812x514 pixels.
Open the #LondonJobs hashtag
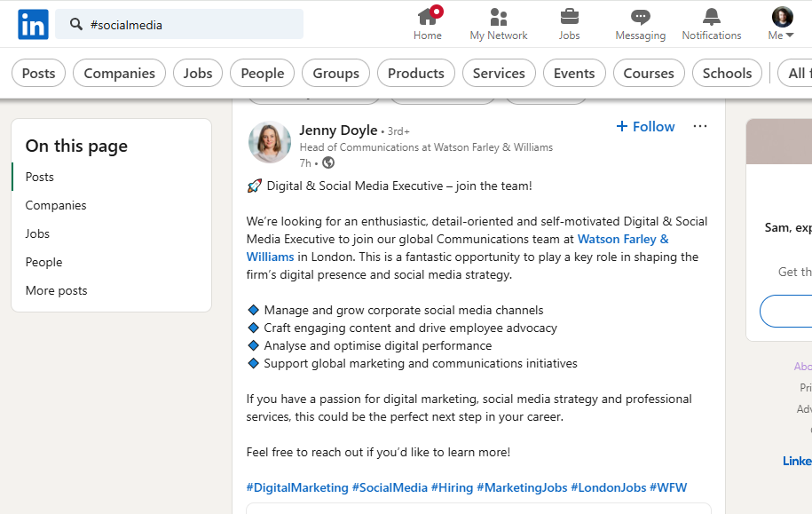click(x=609, y=487)
